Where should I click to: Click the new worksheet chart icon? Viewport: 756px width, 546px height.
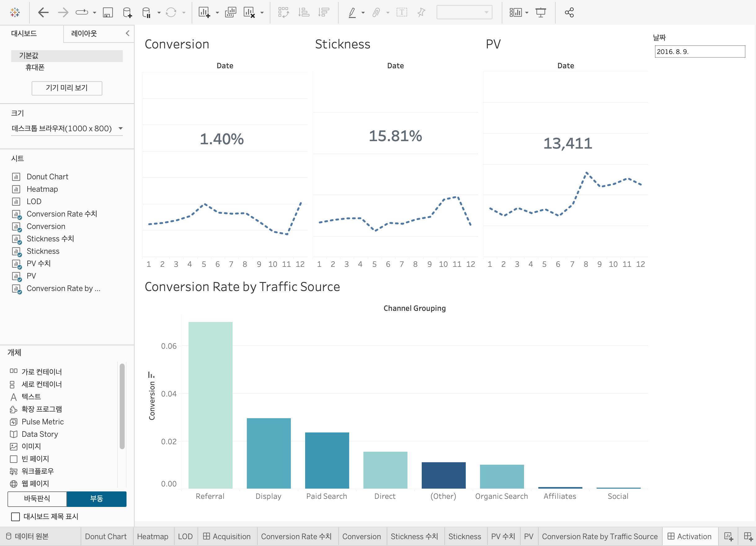coord(204,13)
